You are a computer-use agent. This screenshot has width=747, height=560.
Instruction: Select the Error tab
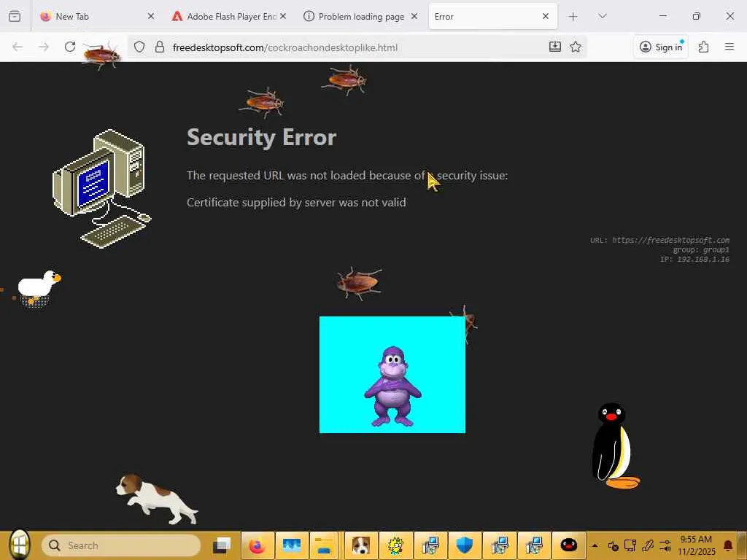492,16
